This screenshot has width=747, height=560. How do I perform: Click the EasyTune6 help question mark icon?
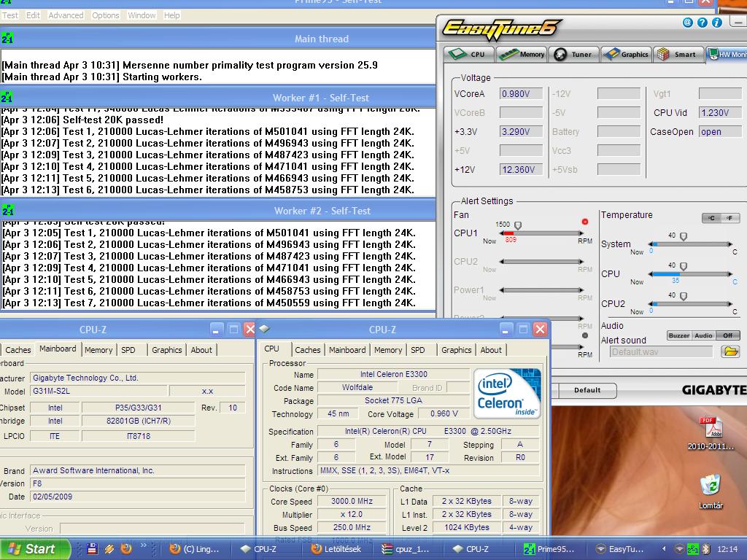(x=703, y=23)
